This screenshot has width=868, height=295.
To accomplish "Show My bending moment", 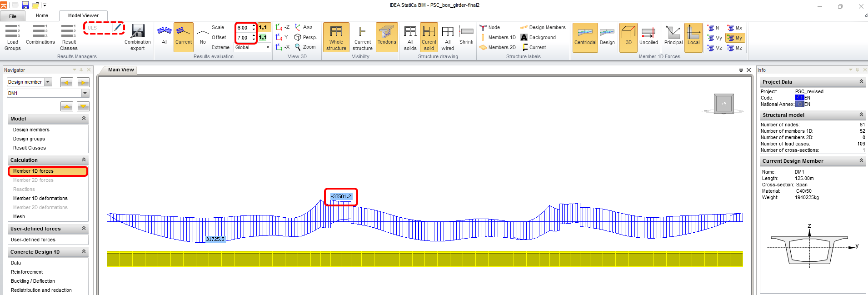I will coord(734,38).
